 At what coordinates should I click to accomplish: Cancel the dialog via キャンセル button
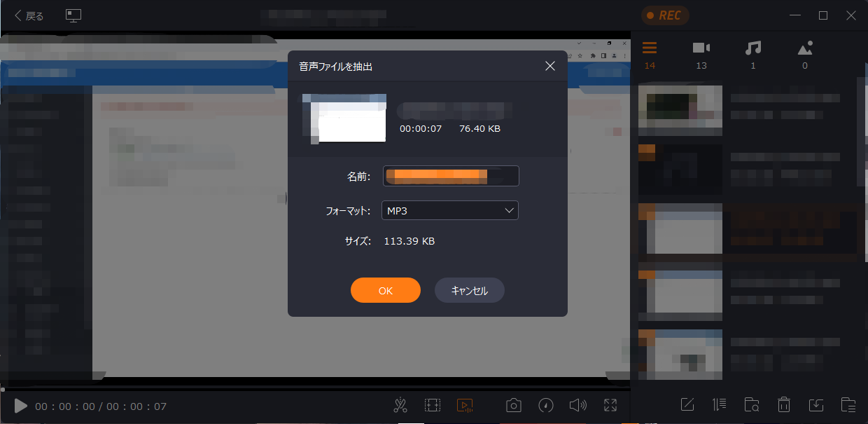tap(469, 290)
